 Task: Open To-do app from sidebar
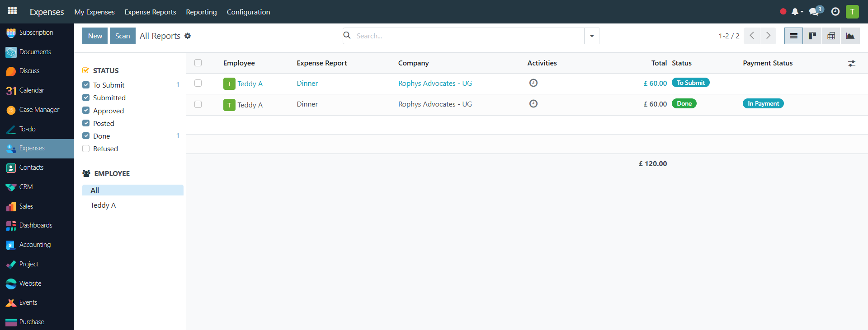[37, 129]
